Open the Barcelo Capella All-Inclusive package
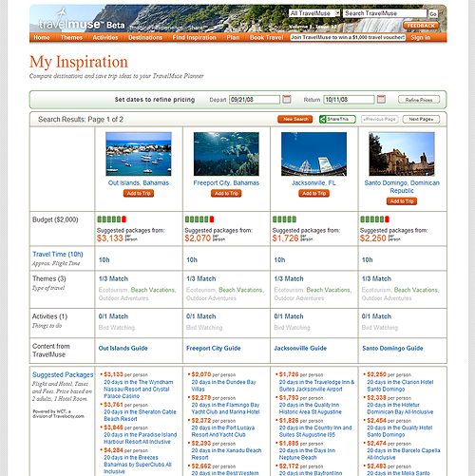The image size is (475, 476). pyautogui.click(x=404, y=454)
